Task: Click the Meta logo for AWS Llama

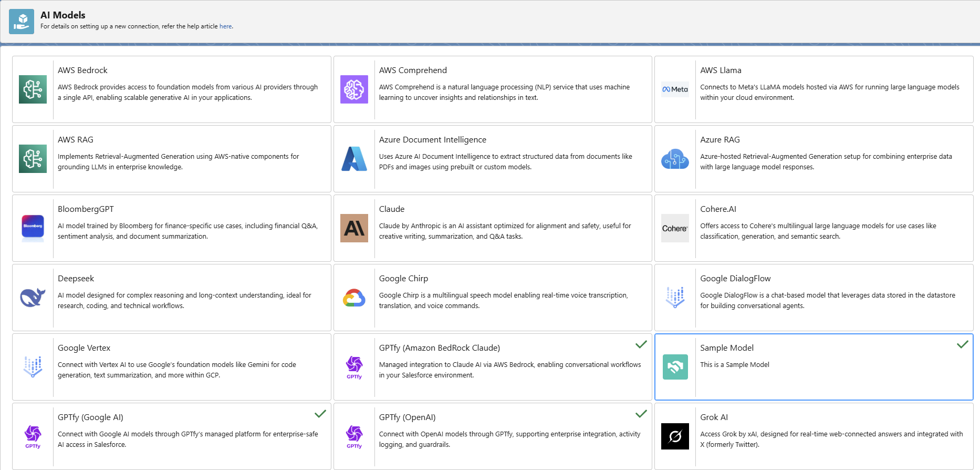Action: pos(675,89)
